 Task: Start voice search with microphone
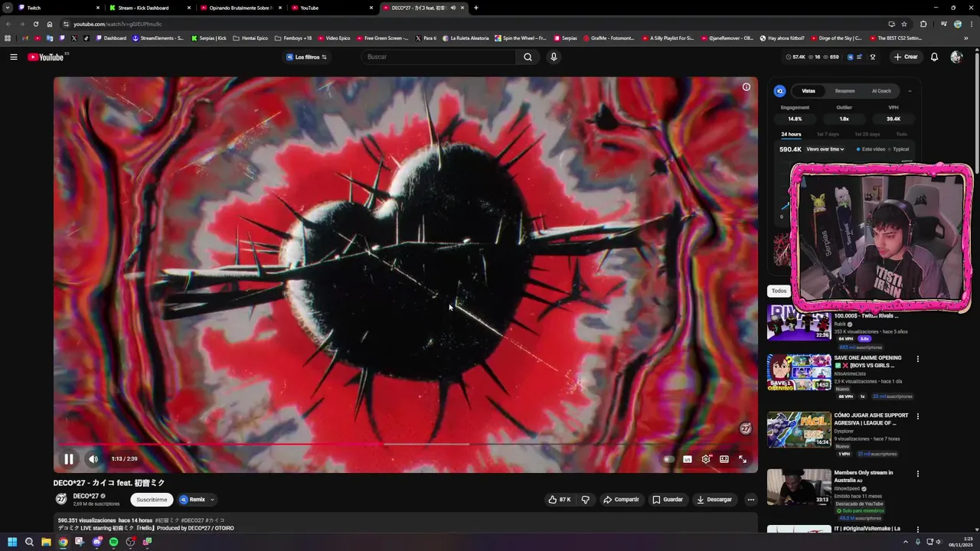click(x=554, y=57)
